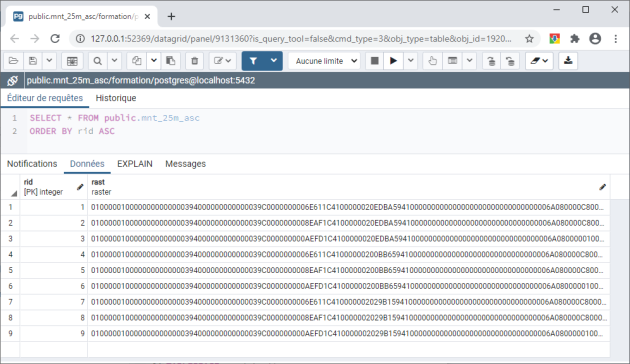Click the ORDER BY rid ASC line
This screenshot has height=364, width=630.
(72, 131)
